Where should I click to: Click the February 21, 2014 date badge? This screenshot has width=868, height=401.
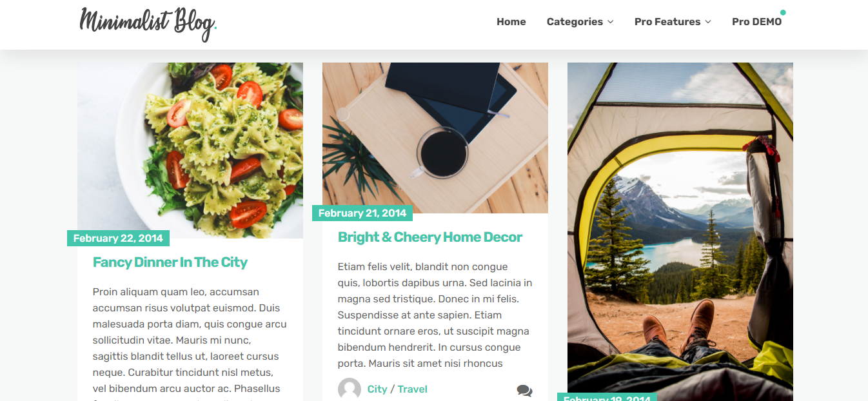362,213
